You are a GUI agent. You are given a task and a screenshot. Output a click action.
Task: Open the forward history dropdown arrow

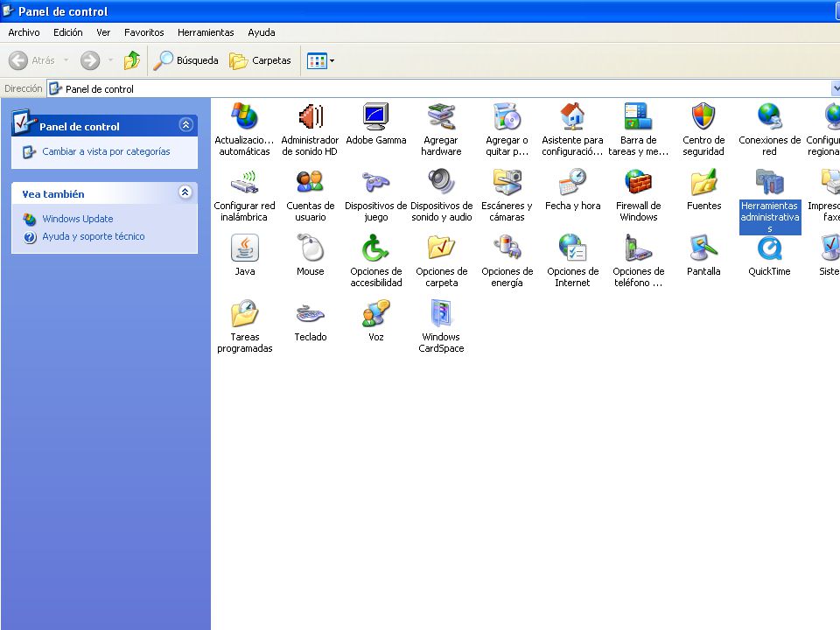point(110,60)
